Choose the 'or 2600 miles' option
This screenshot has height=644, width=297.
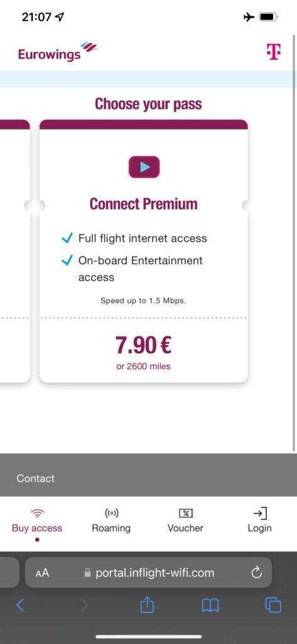pyautogui.click(x=143, y=367)
